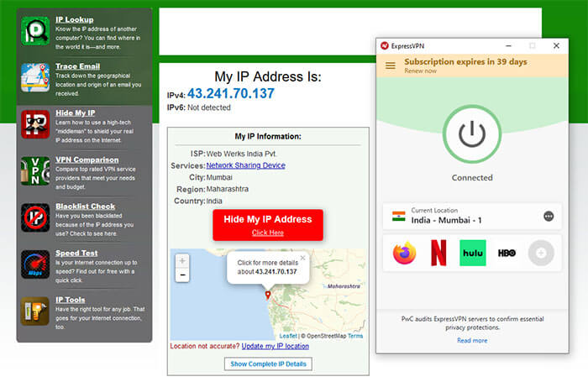Viewport: 588px width, 382px height.
Task: Open the IP Lookup link
Action: 75,19
